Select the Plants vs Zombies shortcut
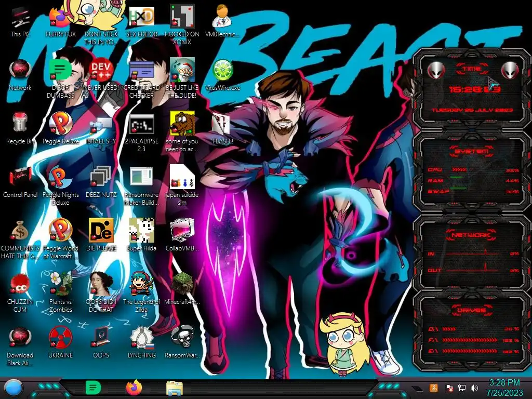 coord(60,292)
